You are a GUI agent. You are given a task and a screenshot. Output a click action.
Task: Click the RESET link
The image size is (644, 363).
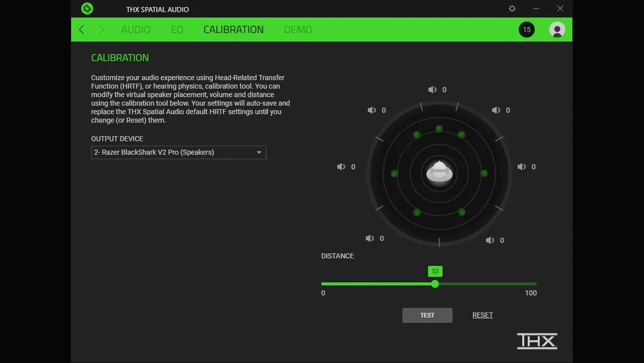tap(482, 315)
